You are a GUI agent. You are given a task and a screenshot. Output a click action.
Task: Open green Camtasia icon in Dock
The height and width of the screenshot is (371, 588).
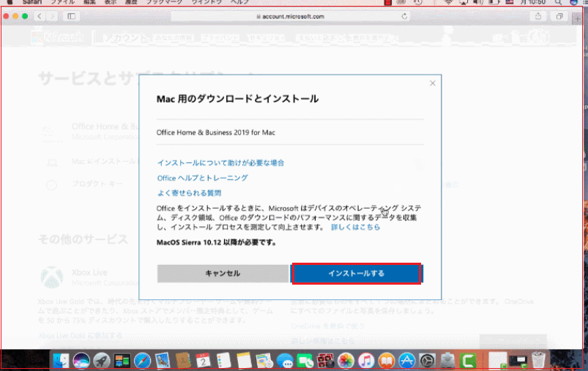click(x=468, y=361)
